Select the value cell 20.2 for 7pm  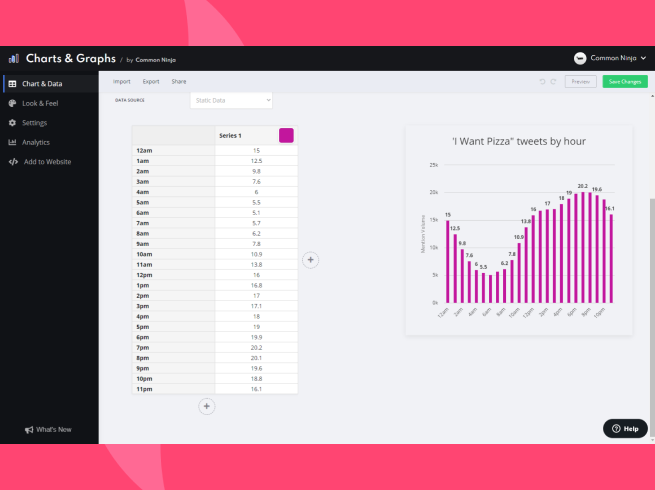pyautogui.click(x=256, y=348)
